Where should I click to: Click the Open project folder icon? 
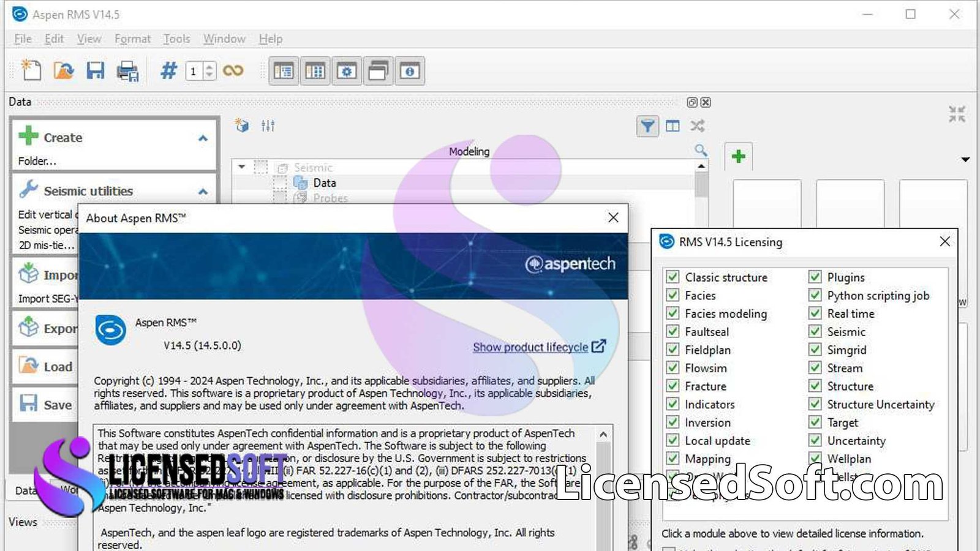pos(63,70)
